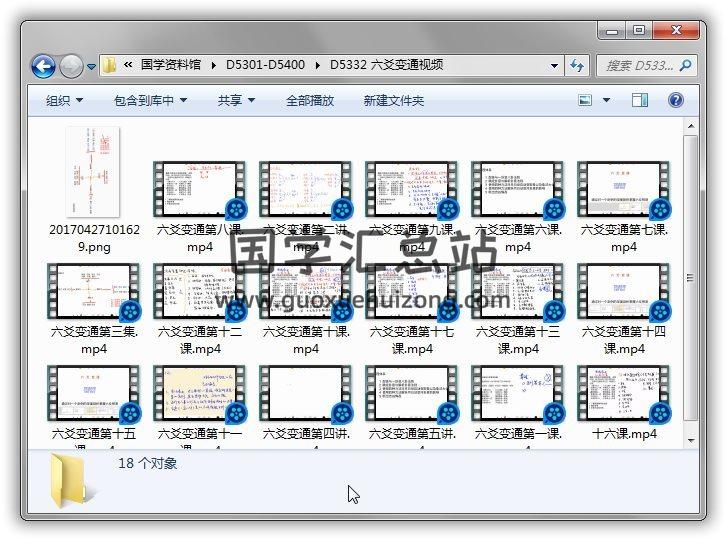Click the Forward navigation arrow
The width and height of the screenshot is (727, 541).
(71, 66)
